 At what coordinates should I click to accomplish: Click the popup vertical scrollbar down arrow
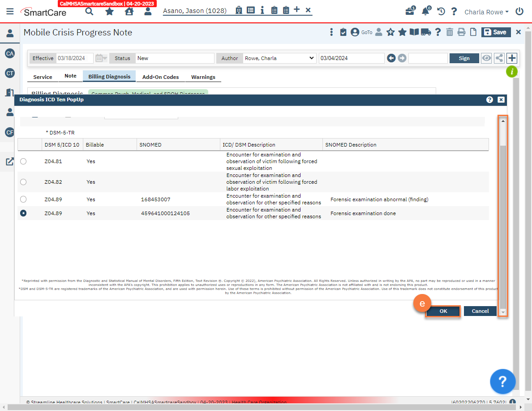503,312
